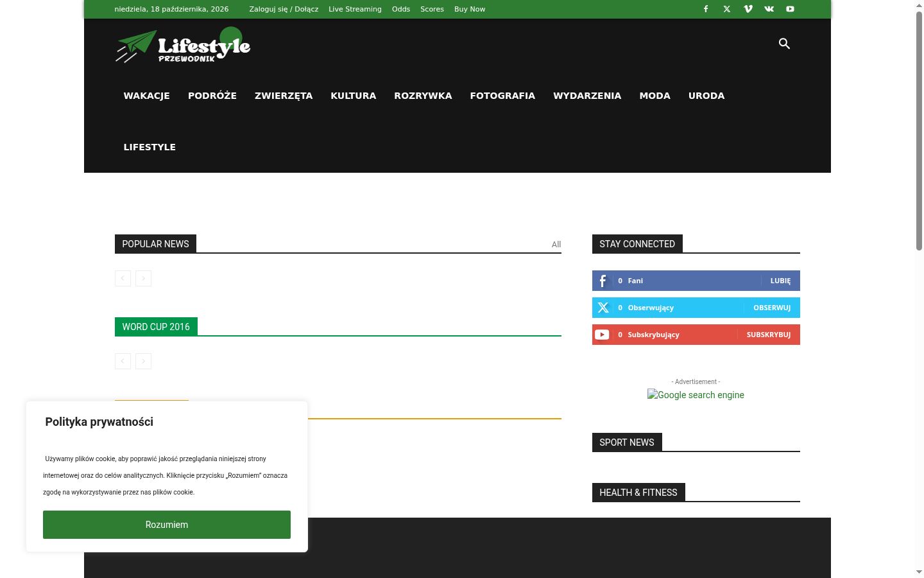
Task: Open the WYDARZENIA menu item
Action: (x=587, y=96)
